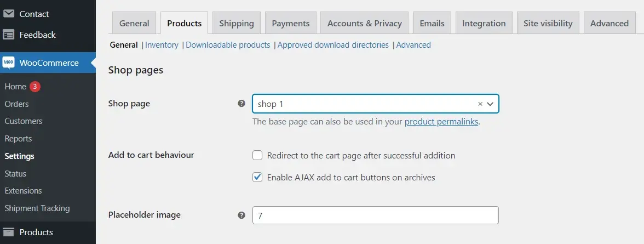Click the Placeholder image input field

tap(375, 215)
